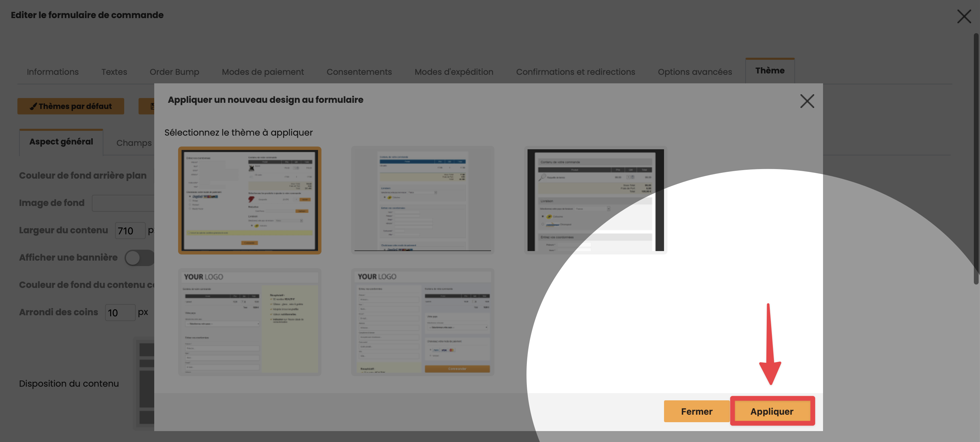Open the Textes tab
This screenshot has width=980, height=442.
[x=114, y=72]
